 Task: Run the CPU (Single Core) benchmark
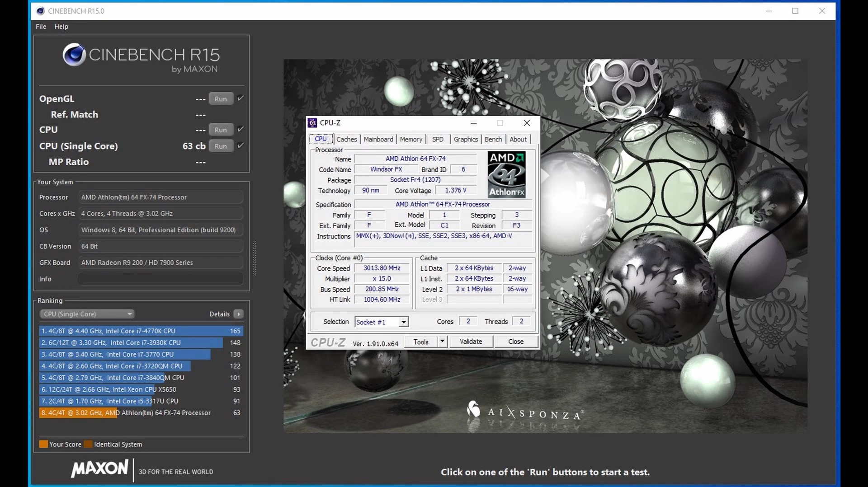[221, 146]
